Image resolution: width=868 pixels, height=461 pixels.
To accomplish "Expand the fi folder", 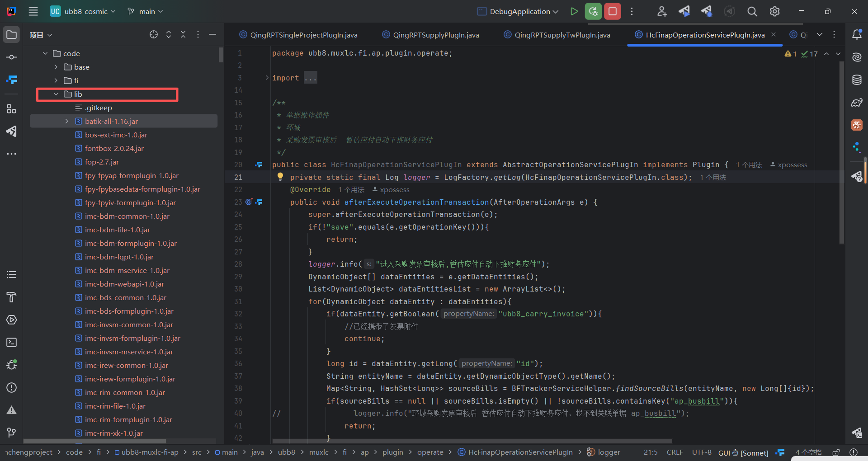I will point(56,80).
